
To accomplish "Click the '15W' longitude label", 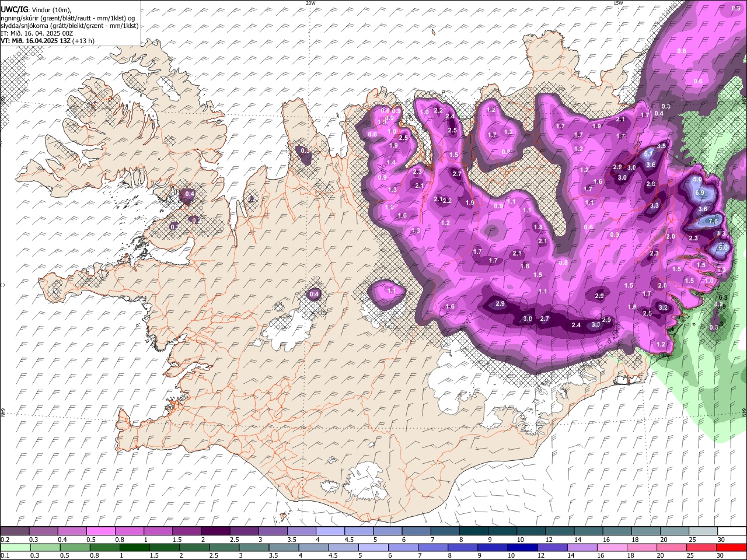I will point(618,3).
